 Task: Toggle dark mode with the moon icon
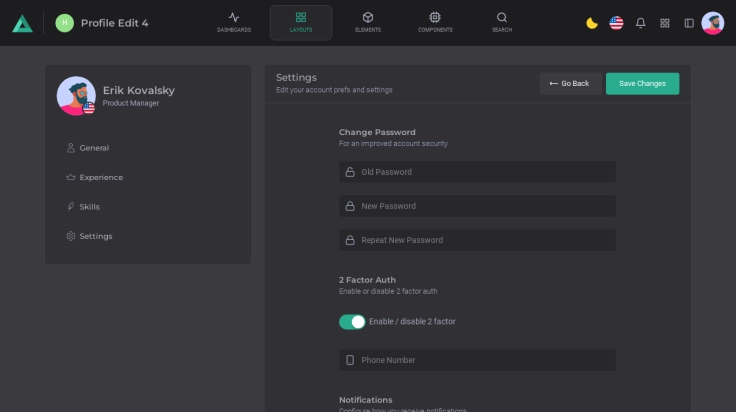point(592,23)
